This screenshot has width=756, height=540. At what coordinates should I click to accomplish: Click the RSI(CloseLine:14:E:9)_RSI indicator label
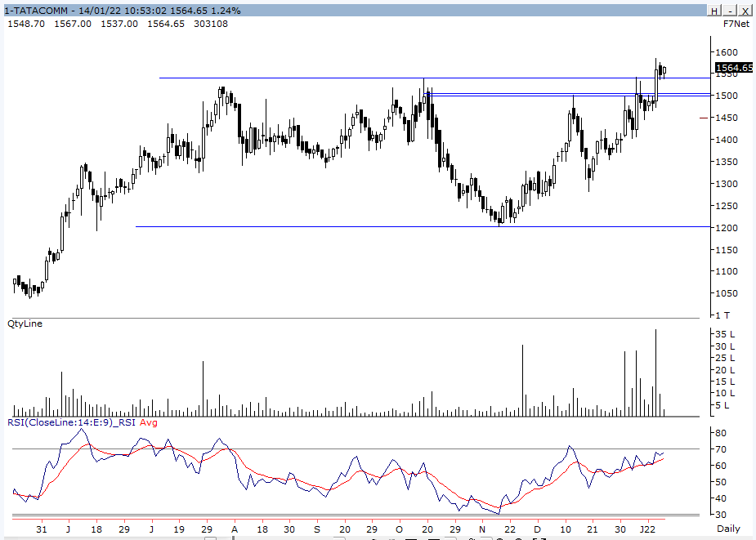click(x=71, y=422)
